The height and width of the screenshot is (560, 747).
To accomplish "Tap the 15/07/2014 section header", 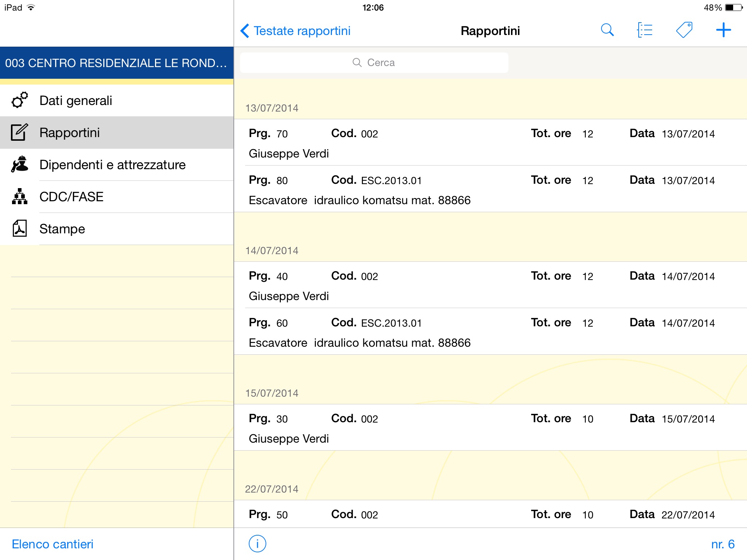I will (272, 393).
